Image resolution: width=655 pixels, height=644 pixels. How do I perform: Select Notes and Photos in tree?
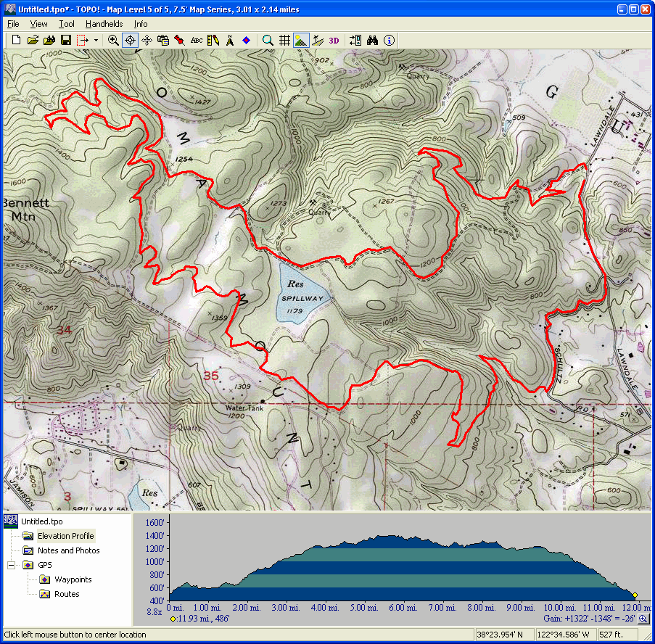(68, 550)
